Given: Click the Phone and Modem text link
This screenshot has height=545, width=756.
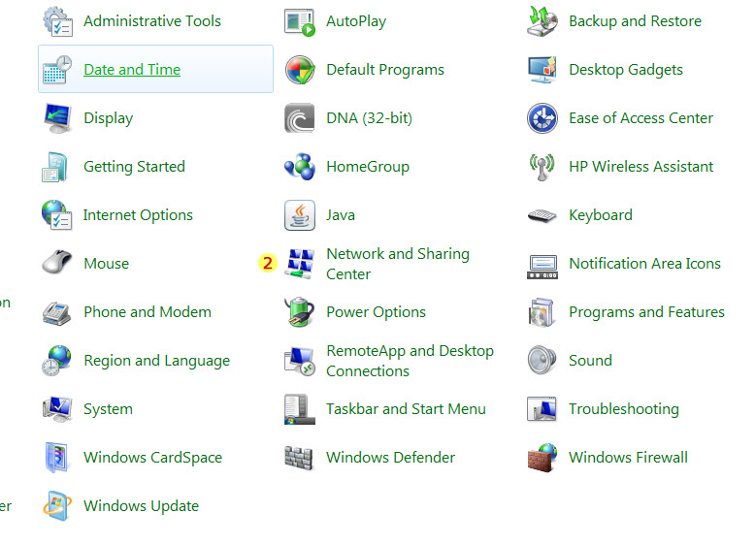Looking at the screenshot, I should point(148,312).
